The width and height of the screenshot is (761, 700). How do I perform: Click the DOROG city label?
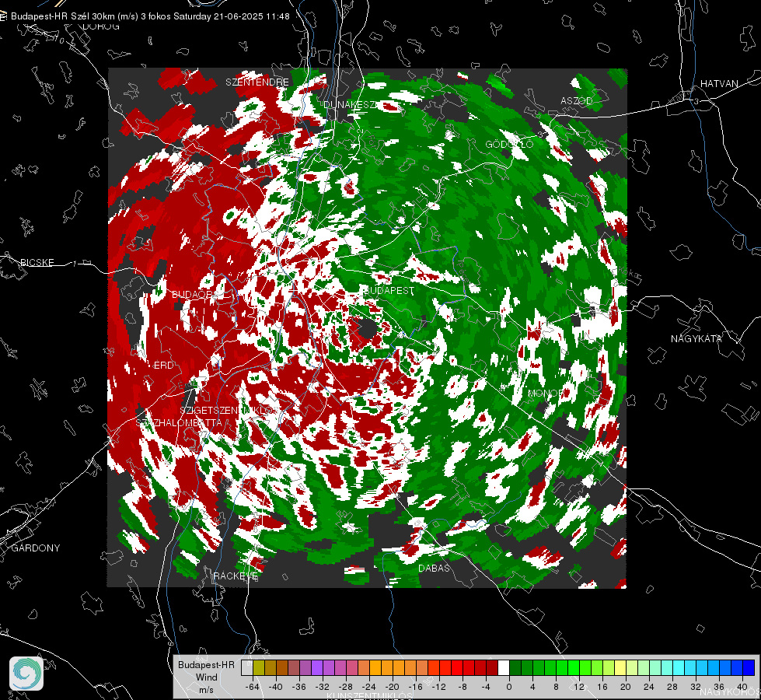[x=101, y=26]
